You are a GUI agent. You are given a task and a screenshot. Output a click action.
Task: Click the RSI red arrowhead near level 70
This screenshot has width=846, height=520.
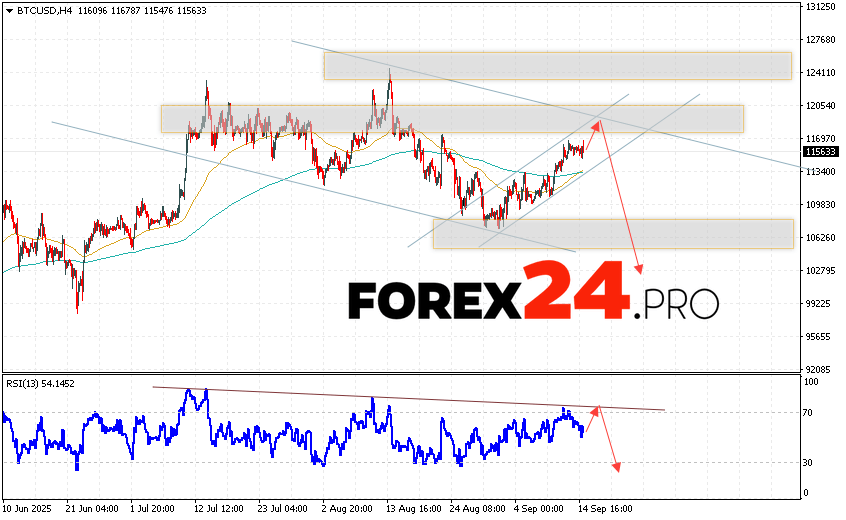596,409
